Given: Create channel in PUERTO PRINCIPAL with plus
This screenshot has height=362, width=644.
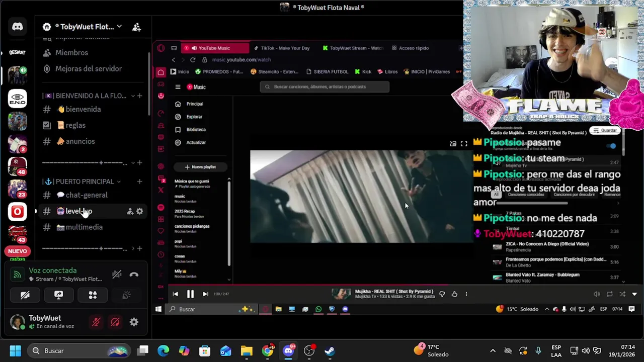Looking at the screenshot, I should (x=140, y=182).
